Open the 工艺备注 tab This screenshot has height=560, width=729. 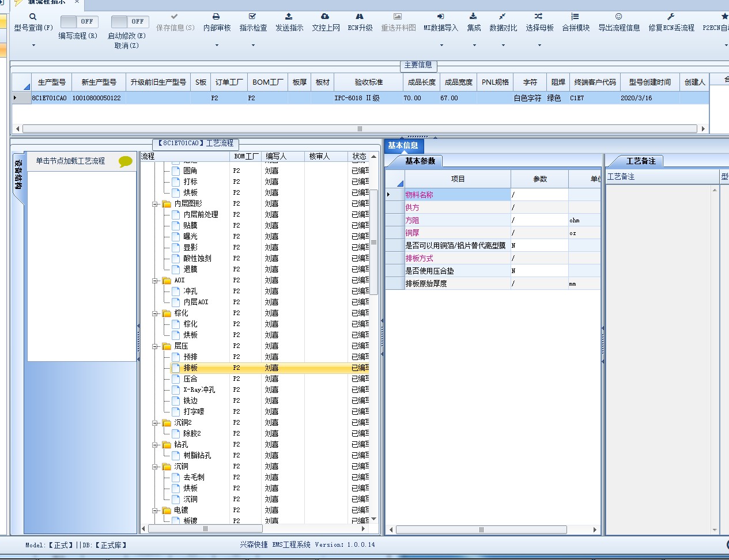click(x=641, y=161)
